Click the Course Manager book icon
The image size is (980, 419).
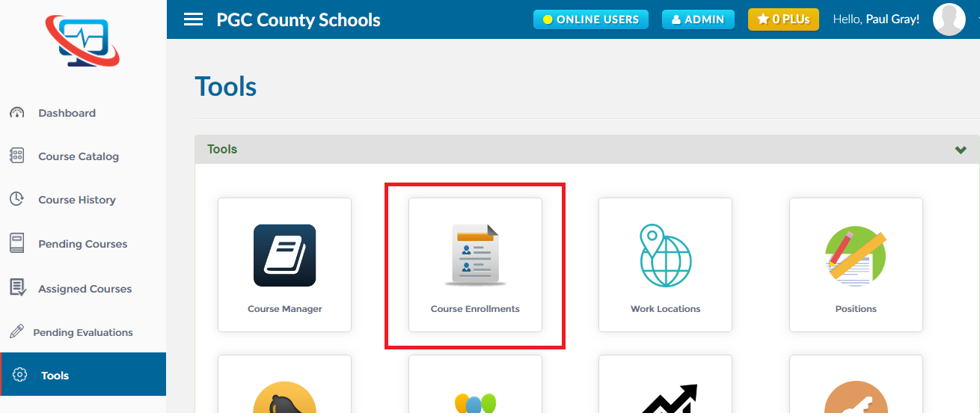pos(284,256)
